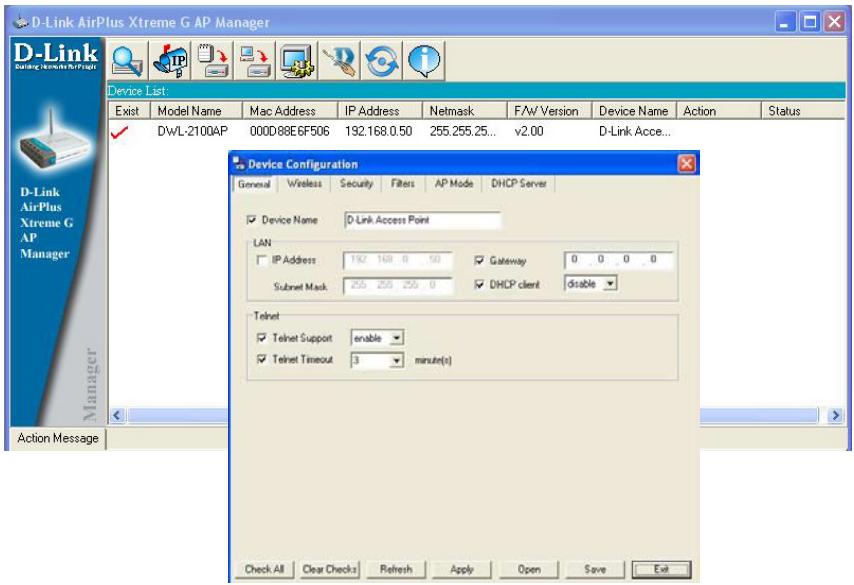
Task: Open the Telnet Support enable dropdown
Action: click(x=396, y=338)
